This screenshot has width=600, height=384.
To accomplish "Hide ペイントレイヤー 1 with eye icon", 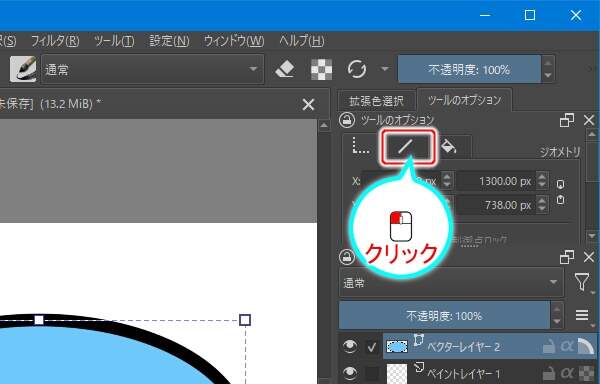I will pyautogui.click(x=350, y=373).
